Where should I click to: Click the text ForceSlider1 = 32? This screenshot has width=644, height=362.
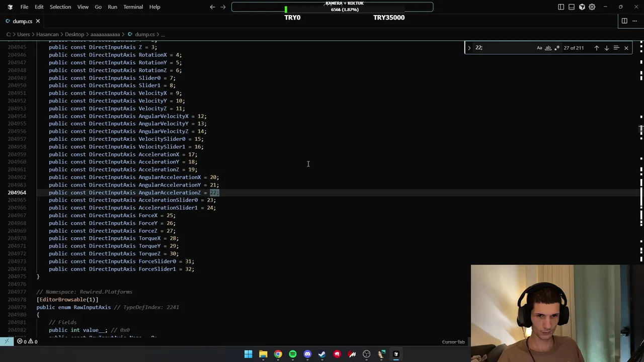166,269
